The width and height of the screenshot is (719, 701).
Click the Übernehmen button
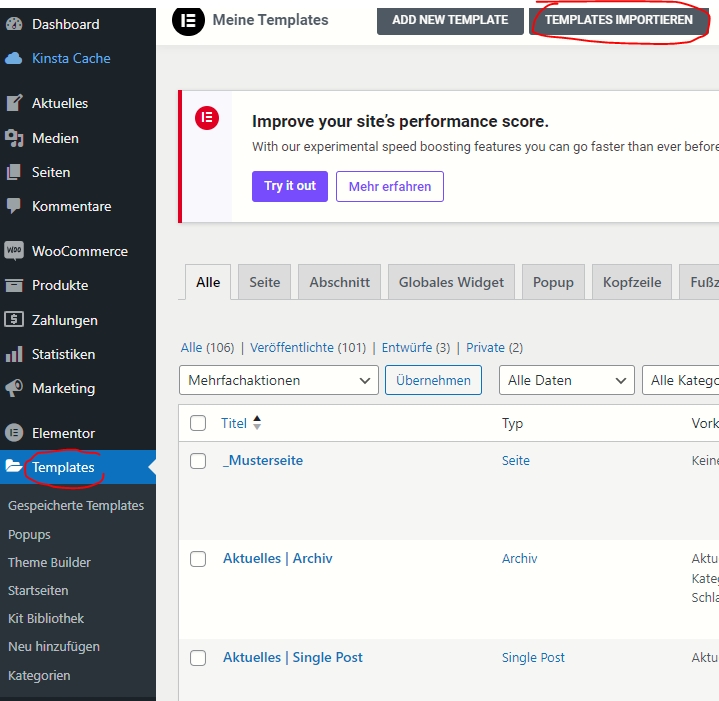[x=433, y=380]
